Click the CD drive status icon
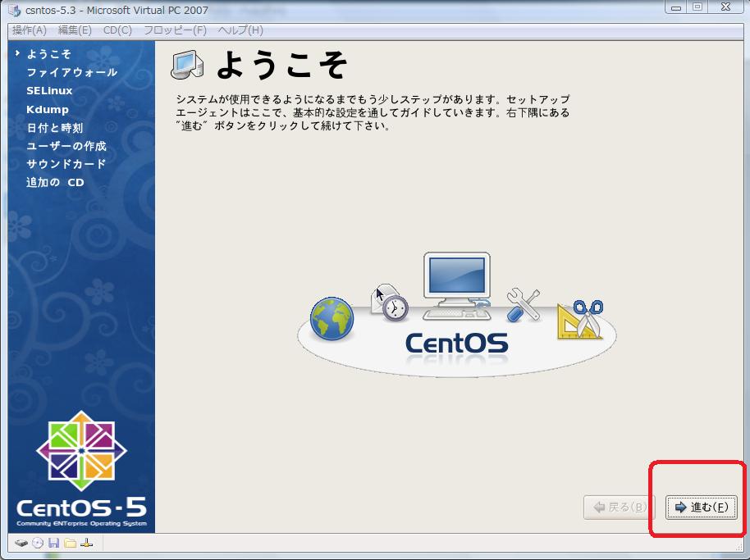 click(x=38, y=543)
